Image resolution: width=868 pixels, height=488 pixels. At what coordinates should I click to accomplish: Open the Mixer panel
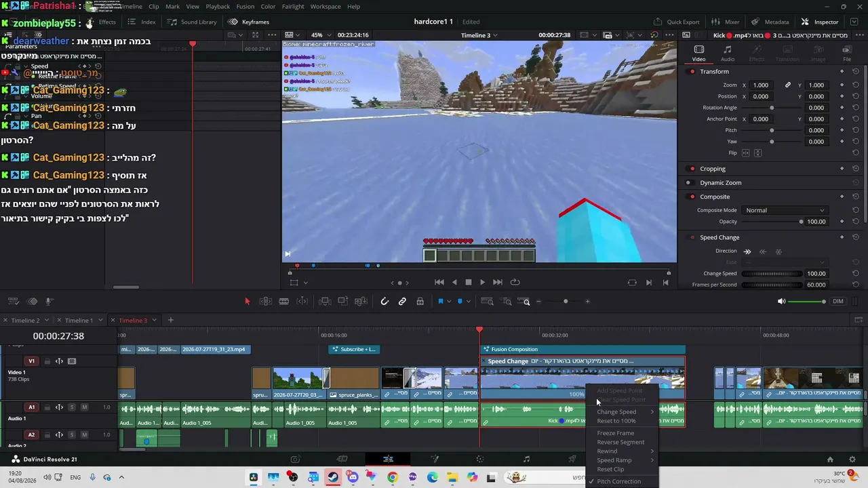(725, 22)
